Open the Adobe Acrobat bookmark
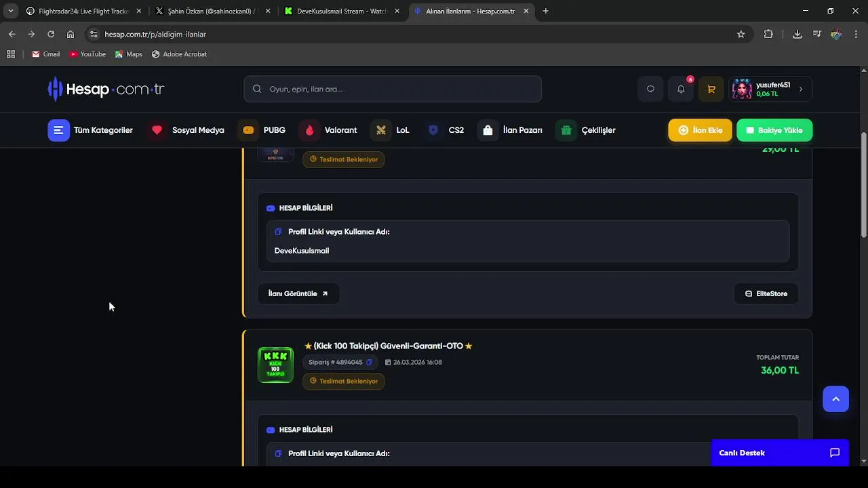 [179, 54]
